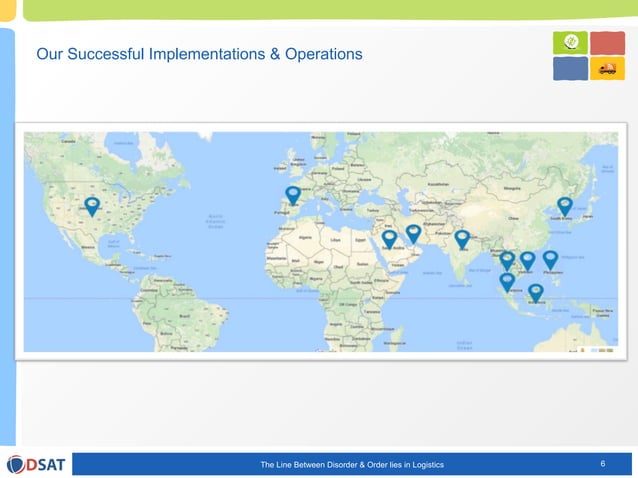Select the map pin over Malaysia

tap(507, 282)
